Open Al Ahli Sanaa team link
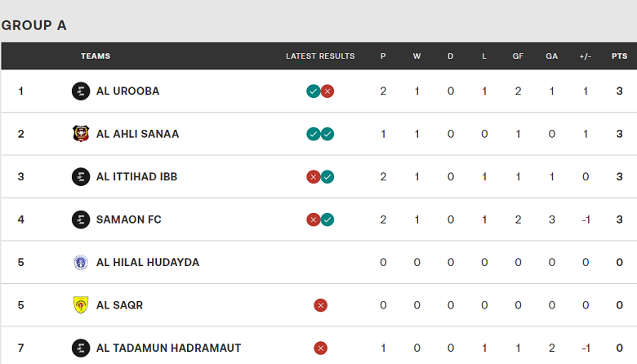This screenshot has width=637, height=364. point(137,134)
